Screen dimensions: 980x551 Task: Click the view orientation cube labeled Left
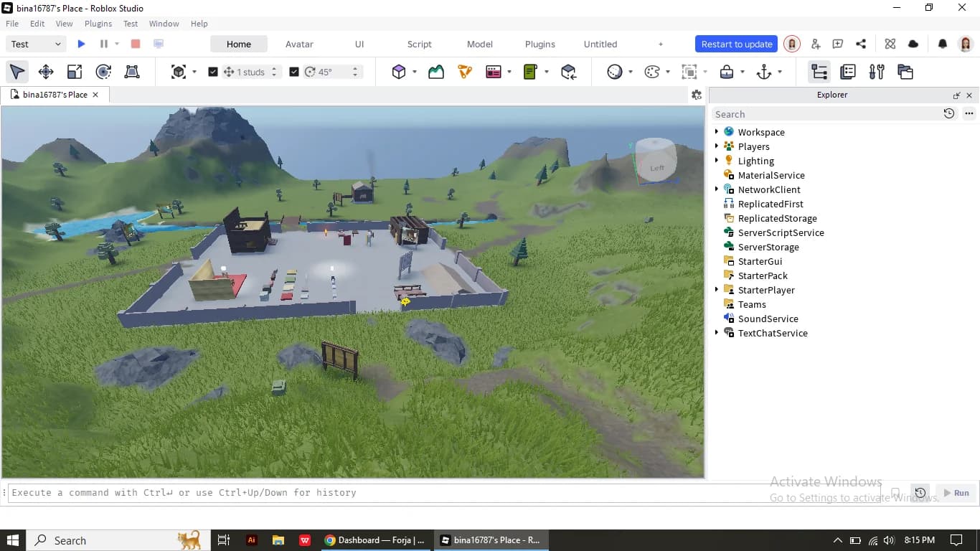(x=656, y=160)
